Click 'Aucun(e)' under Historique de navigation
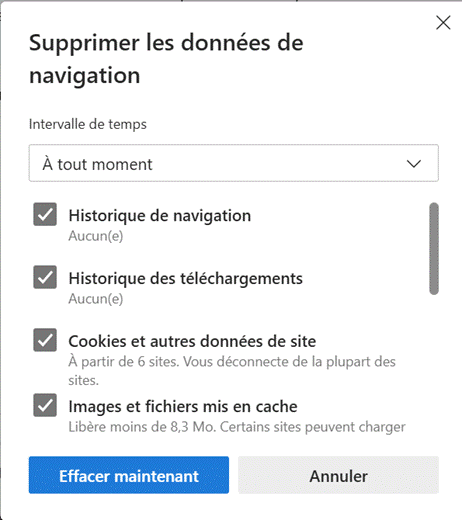This screenshot has height=520, width=462. click(x=96, y=236)
